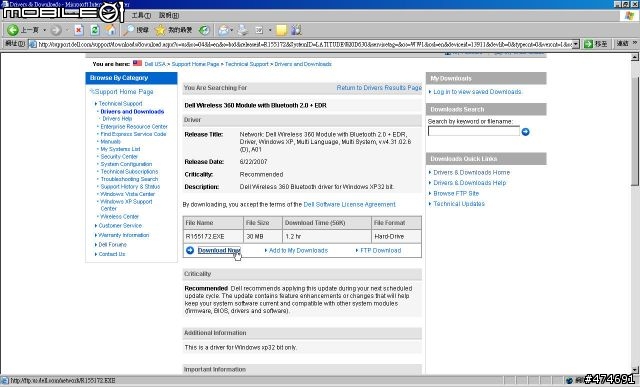Click the Go arrow button beside address bar

coord(595,44)
